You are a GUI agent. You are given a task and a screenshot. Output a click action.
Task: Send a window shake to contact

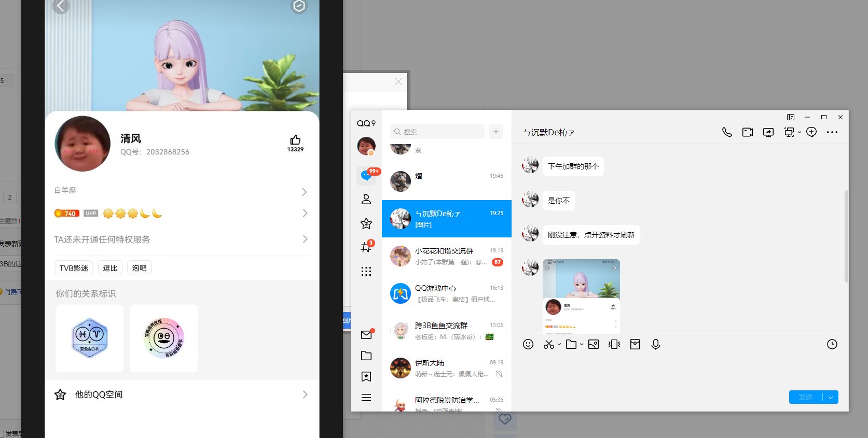(x=614, y=344)
